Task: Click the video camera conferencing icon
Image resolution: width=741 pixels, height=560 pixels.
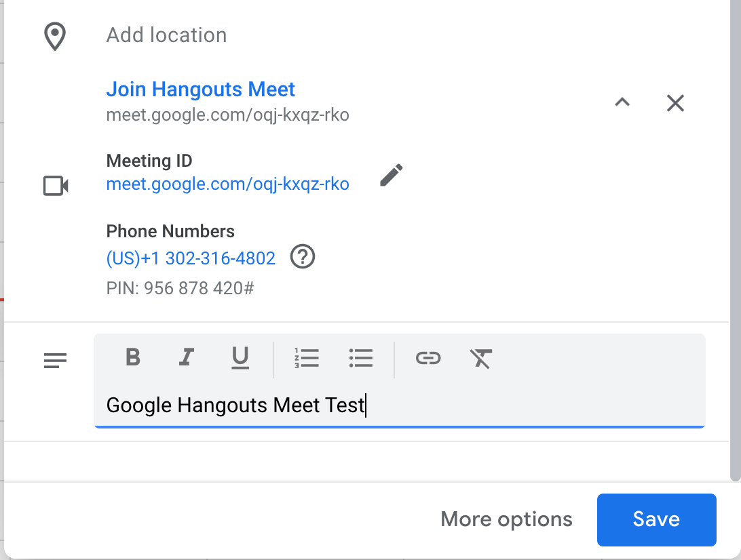Action: pos(56,186)
